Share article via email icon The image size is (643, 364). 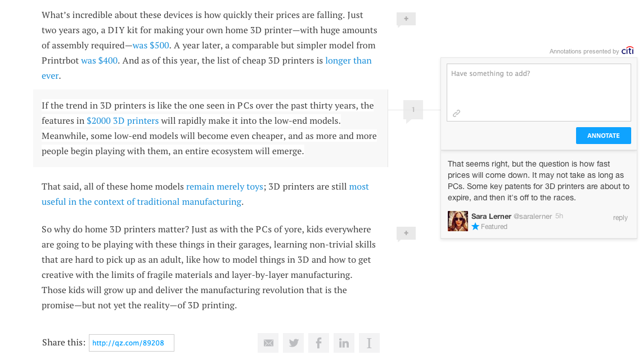268,343
